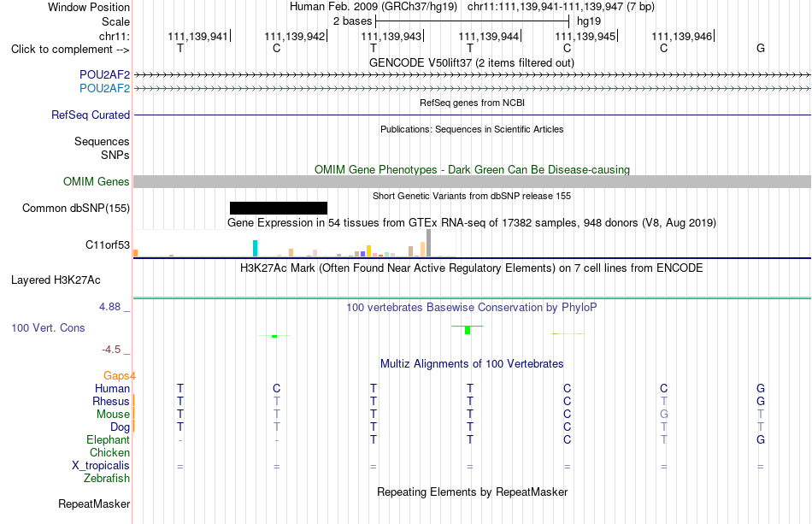Click the Window Position label
812x524 pixels.
89,7
